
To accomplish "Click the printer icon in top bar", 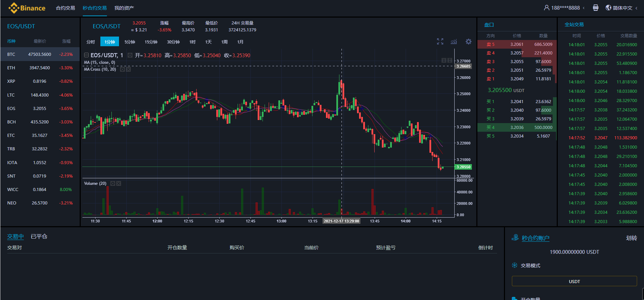I will pyautogui.click(x=595, y=8).
